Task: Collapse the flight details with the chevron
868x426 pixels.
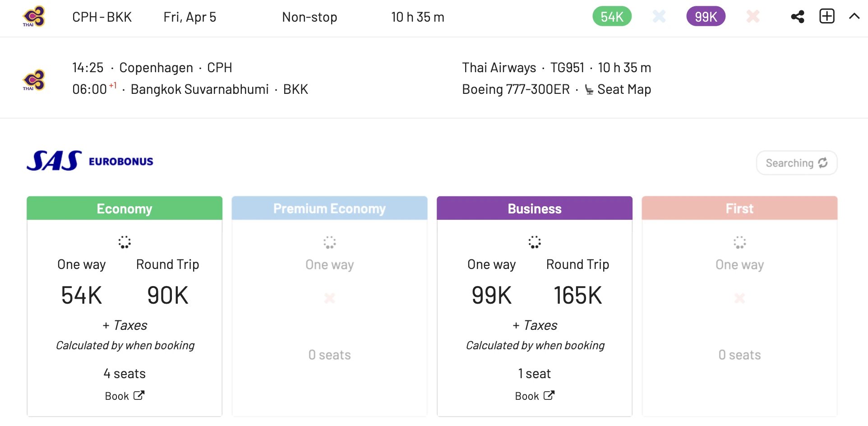Action: tap(854, 16)
